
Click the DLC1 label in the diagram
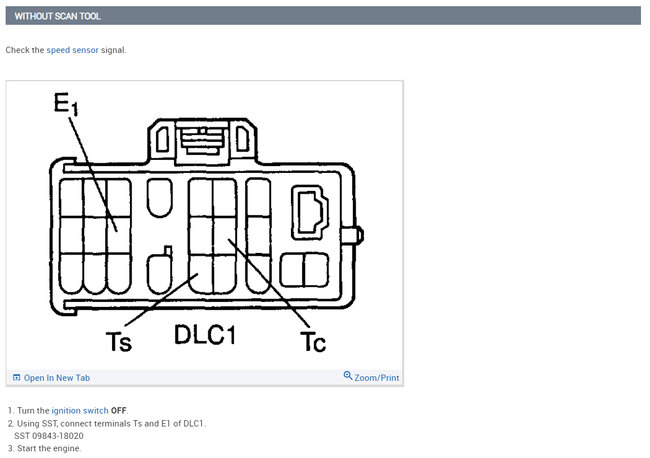pyautogui.click(x=205, y=334)
